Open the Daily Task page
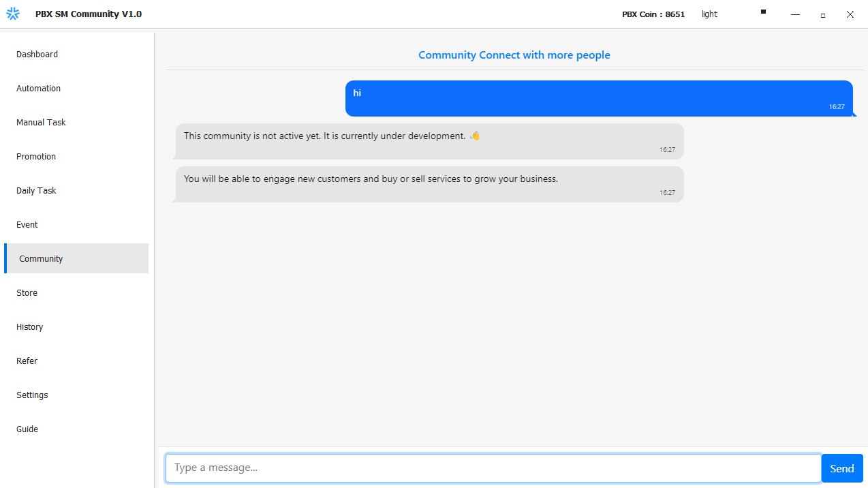 coord(37,191)
